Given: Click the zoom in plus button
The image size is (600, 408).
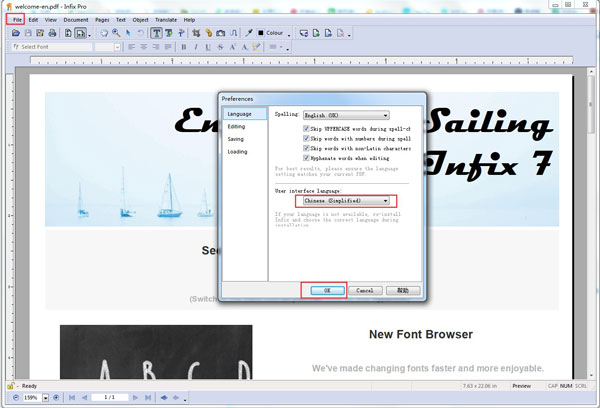Looking at the screenshot, I should pos(56,398).
